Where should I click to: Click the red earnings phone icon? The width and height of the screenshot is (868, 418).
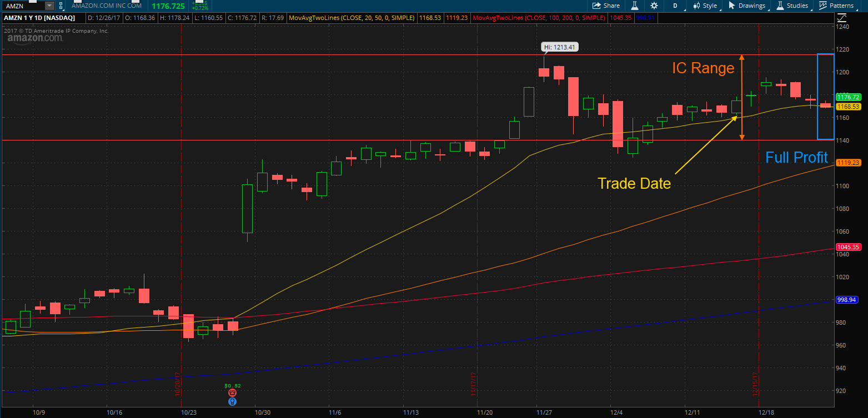click(232, 392)
